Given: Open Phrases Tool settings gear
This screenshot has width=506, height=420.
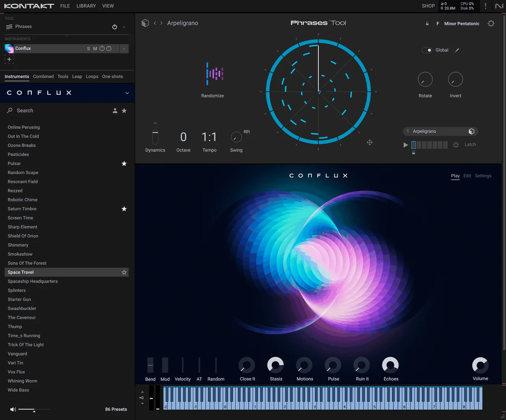Looking at the screenshot, I should (x=491, y=23).
